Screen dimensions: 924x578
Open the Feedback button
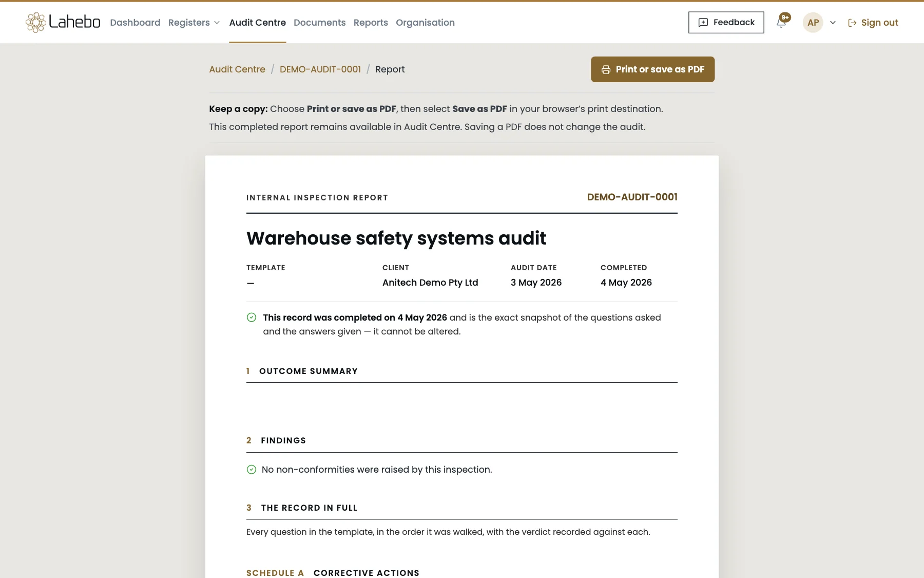[726, 23]
